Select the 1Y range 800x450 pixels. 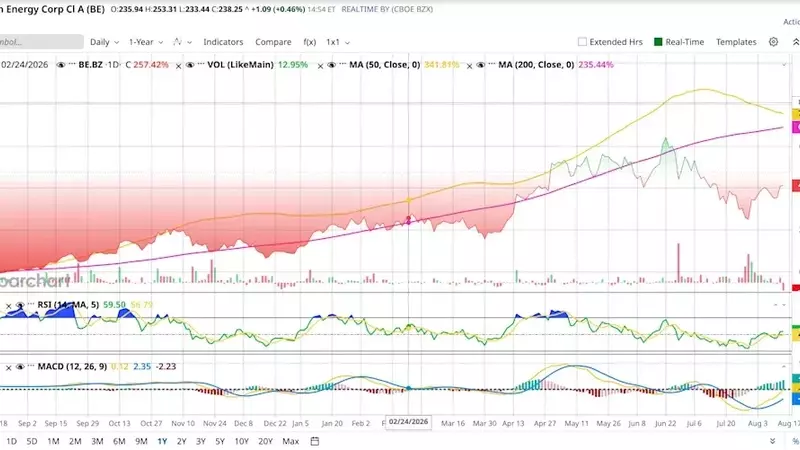(x=162, y=441)
